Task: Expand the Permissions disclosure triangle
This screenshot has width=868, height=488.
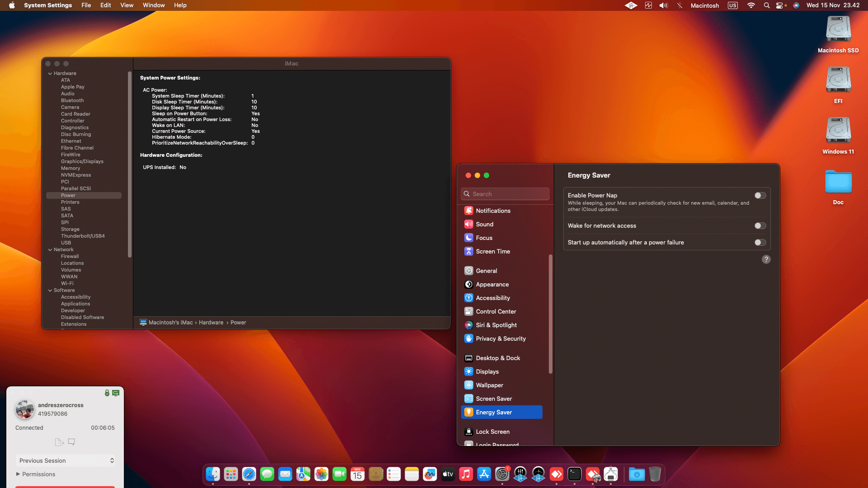Action: tap(18, 474)
